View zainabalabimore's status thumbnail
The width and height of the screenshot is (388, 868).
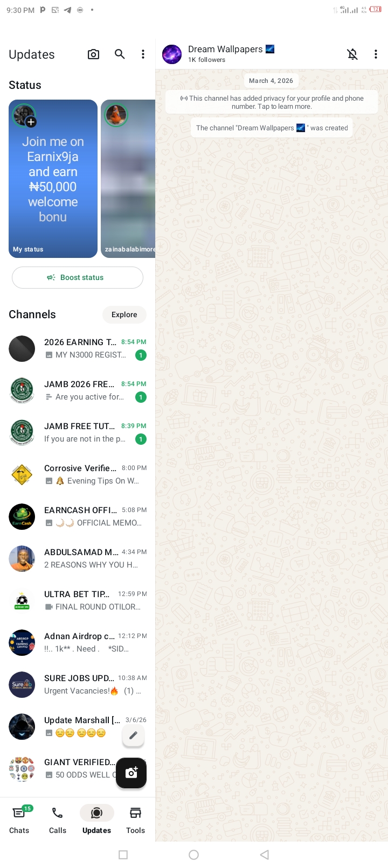(x=128, y=179)
